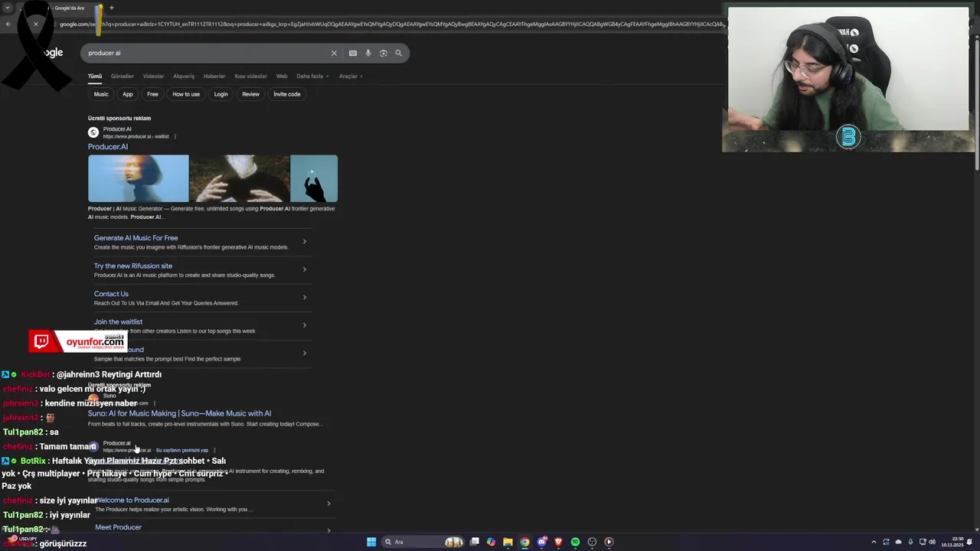Expand the Welcome to Producer.ai chevron

point(328,503)
